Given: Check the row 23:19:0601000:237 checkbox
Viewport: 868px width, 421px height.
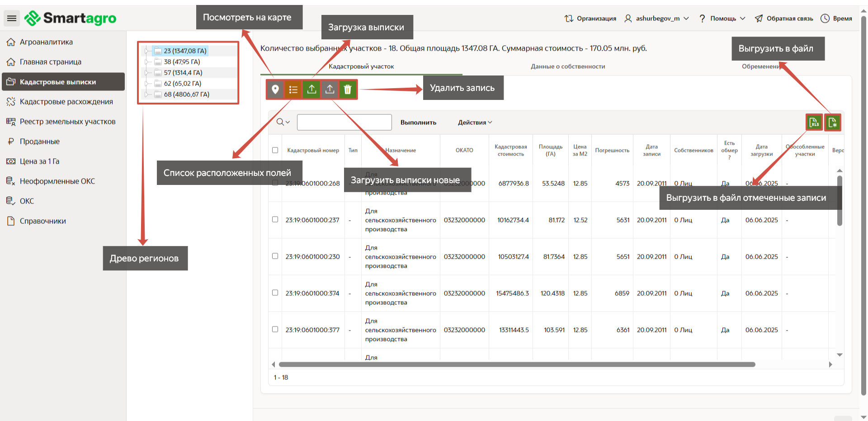Looking at the screenshot, I should (x=275, y=219).
